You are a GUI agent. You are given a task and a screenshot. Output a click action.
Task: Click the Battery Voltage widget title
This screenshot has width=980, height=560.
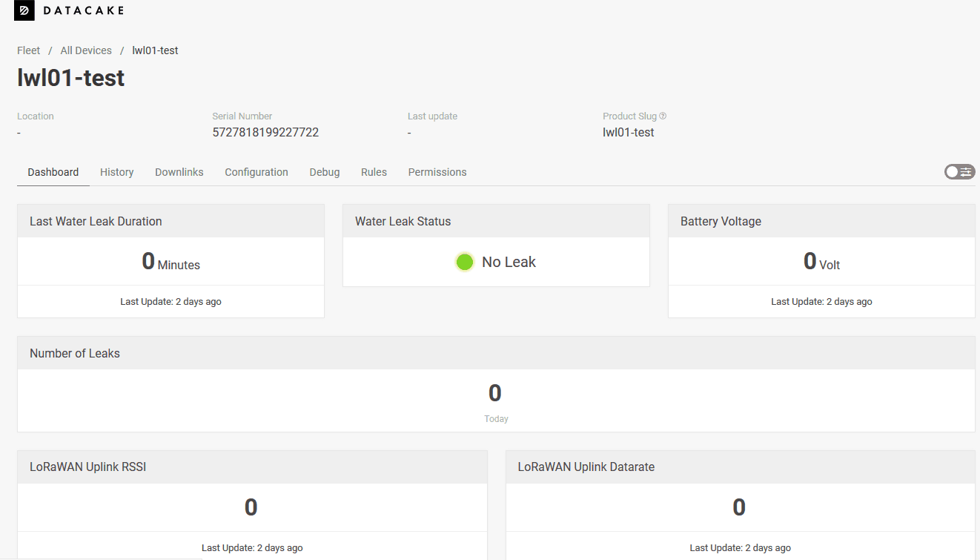[x=721, y=221]
